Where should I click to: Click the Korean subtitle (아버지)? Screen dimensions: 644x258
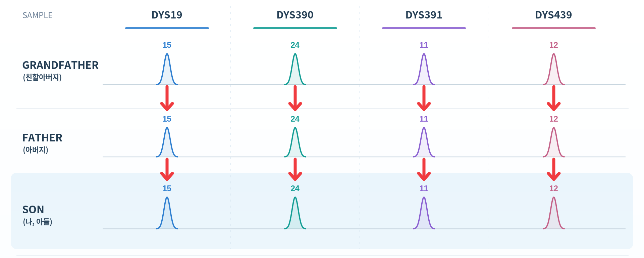36,150
